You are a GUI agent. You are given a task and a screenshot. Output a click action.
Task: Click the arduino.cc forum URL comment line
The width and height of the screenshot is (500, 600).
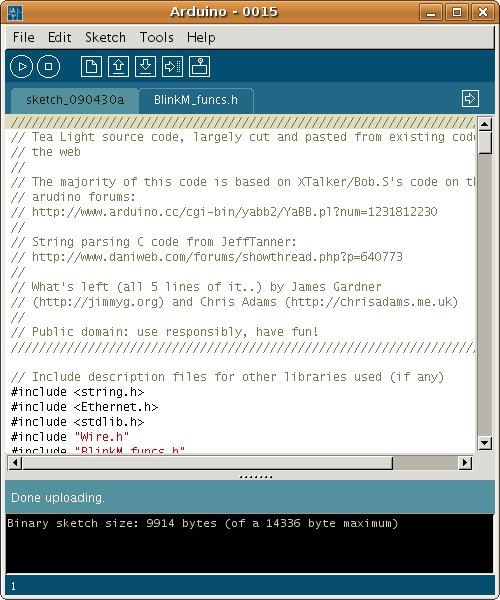pos(224,212)
